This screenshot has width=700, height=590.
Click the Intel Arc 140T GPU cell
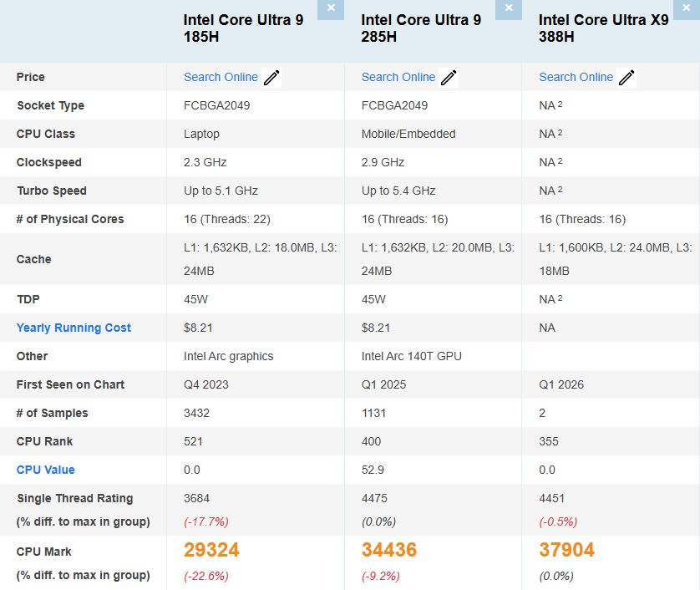(x=411, y=356)
